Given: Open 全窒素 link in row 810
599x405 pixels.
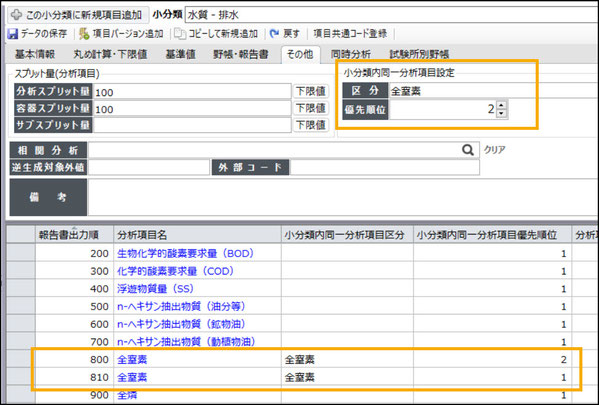Looking at the screenshot, I should pos(132,377).
